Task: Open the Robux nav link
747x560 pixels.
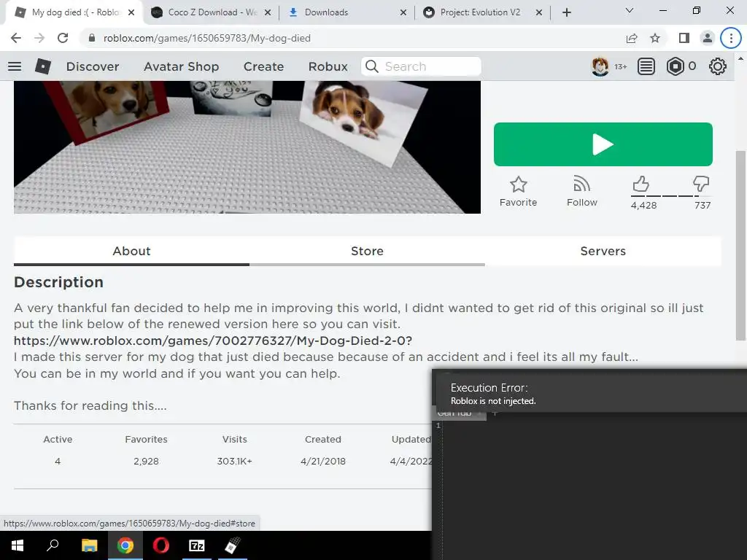Action: (x=328, y=66)
